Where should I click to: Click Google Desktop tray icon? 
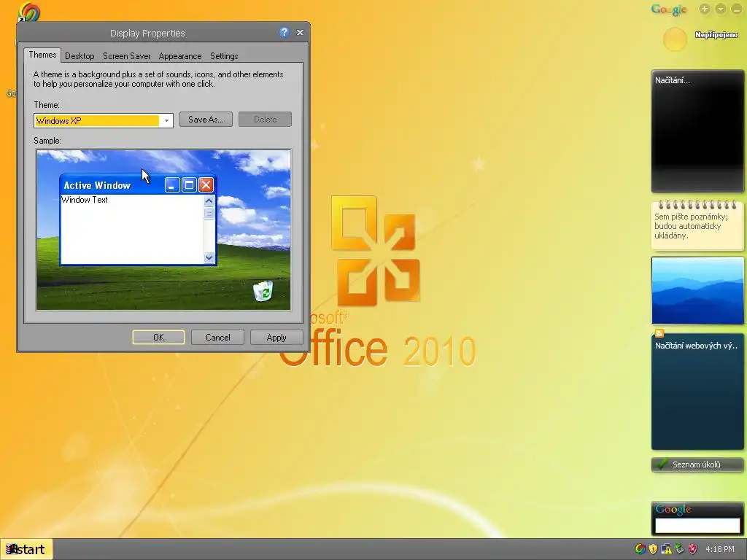click(x=640, y=549)
